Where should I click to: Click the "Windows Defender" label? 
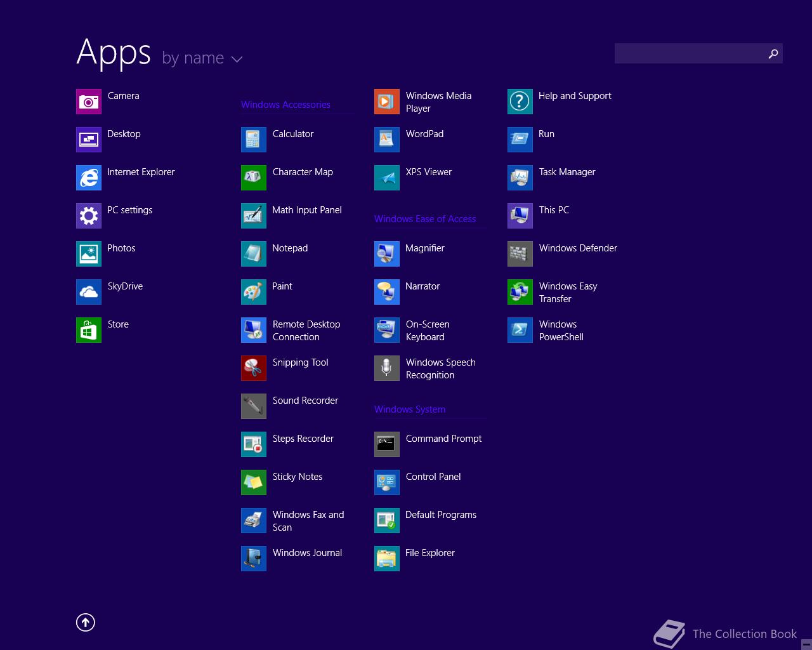578,248
